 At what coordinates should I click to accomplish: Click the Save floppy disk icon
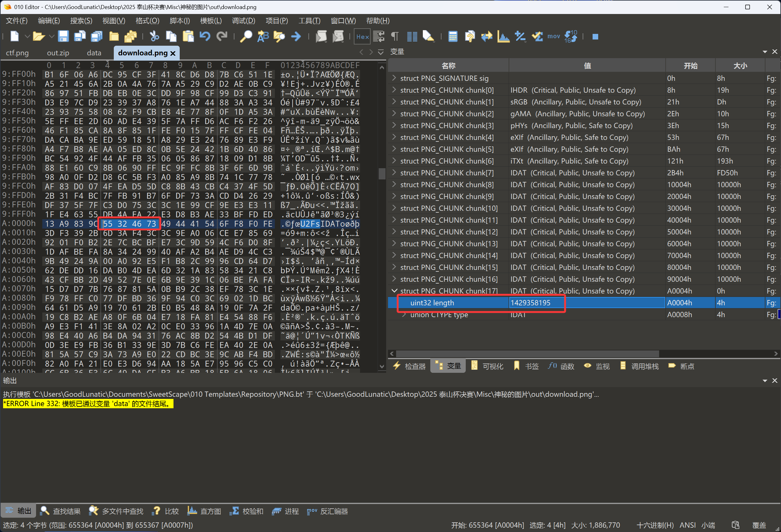click(x=63, y=36)
